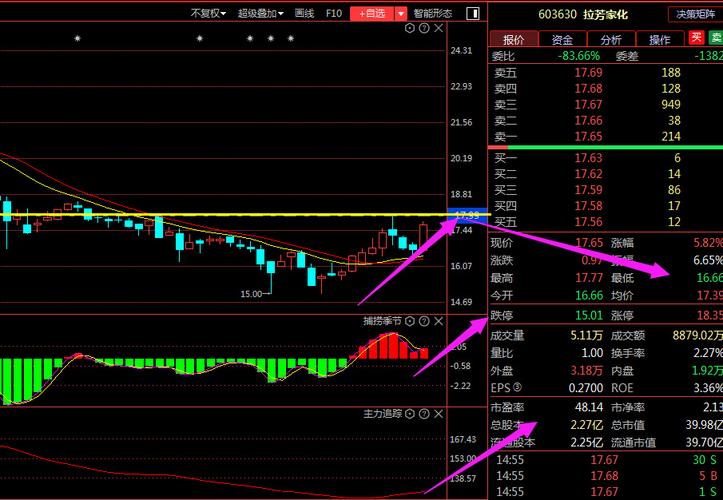Add the stock via +自选 button
The image size is (723, 500).
[372, 14]
